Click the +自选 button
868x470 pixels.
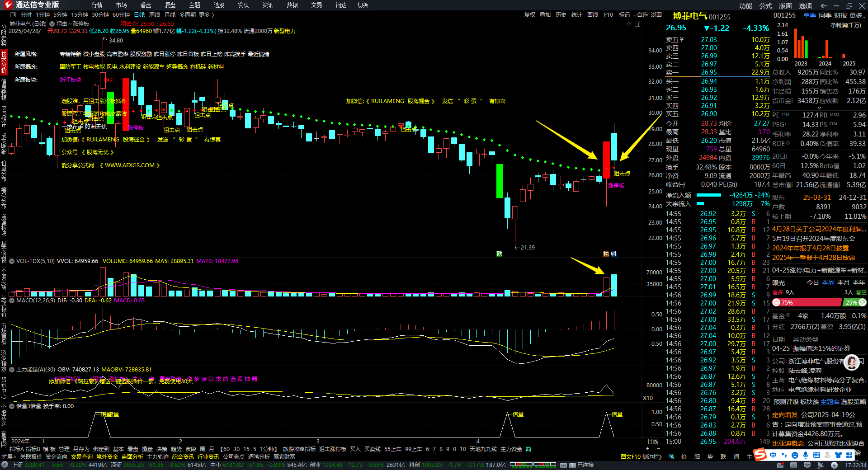coord(640,15)
